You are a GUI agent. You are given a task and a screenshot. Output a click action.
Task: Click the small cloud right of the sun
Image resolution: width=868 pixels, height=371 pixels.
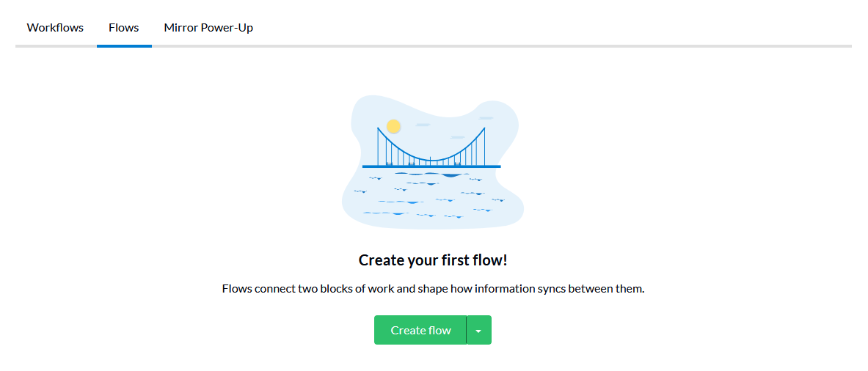(x=423, y=125)
